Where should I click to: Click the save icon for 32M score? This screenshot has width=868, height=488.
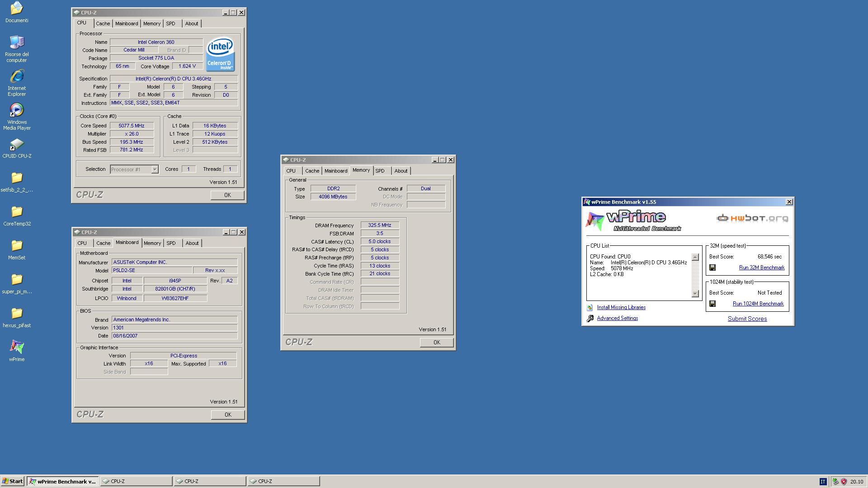(712, 267)
